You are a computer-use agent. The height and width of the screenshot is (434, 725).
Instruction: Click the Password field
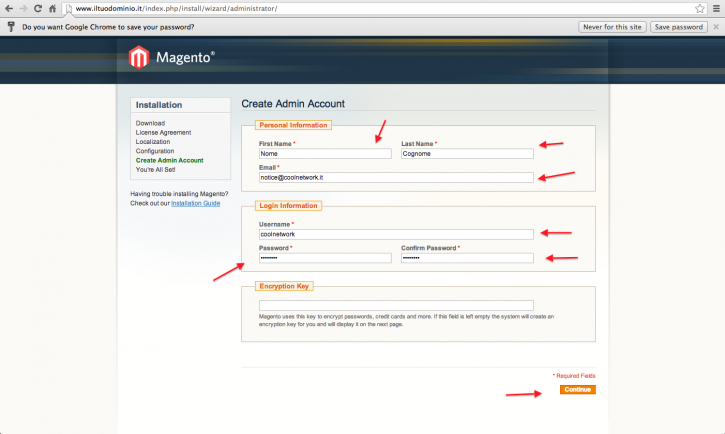click(325, 258)
